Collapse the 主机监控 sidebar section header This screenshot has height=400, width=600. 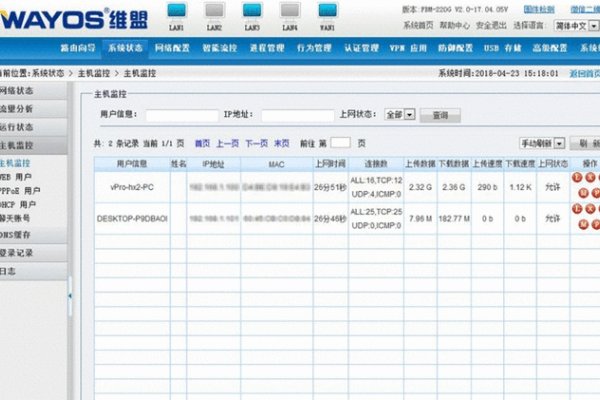[33, 145]
